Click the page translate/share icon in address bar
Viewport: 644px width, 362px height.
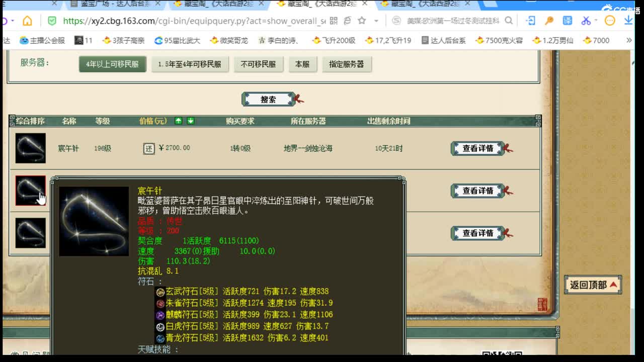point(347,21)
